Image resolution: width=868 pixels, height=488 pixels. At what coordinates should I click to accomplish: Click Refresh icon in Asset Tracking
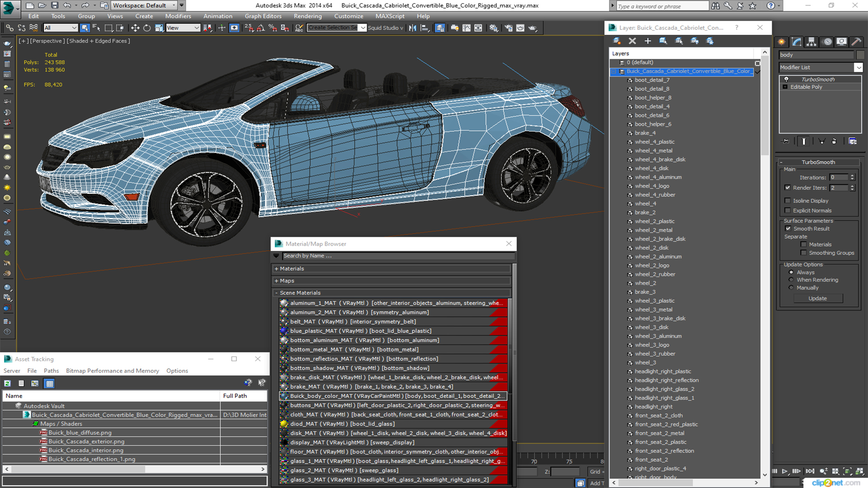(7, 384)
